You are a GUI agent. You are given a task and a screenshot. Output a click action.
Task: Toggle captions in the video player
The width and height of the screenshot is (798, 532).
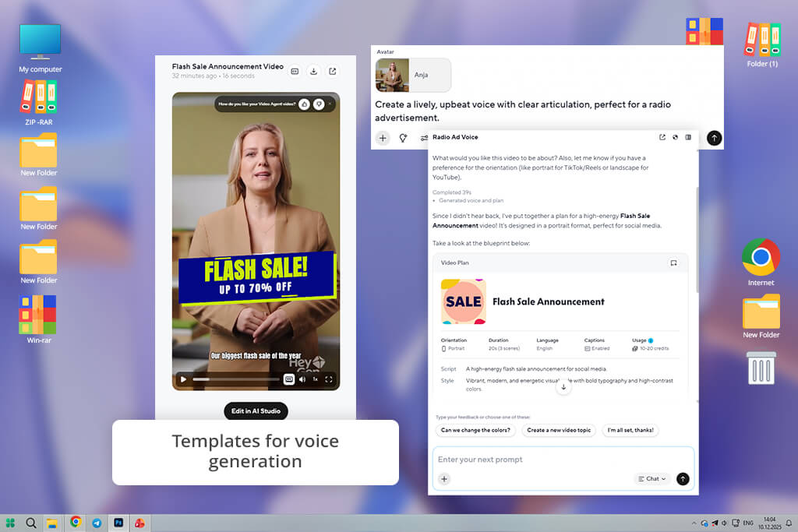pyautogui.click(x=288, y=379)
